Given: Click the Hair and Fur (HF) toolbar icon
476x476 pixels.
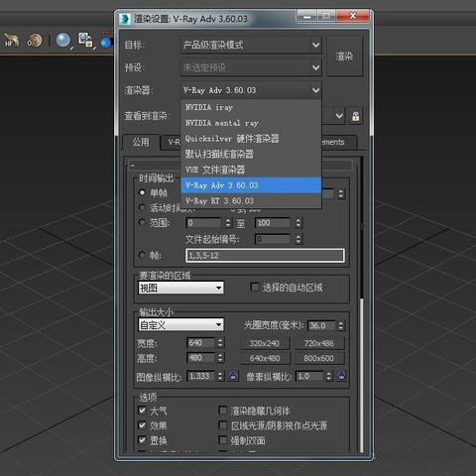Looking at the screenshot, I should [11, 41].
